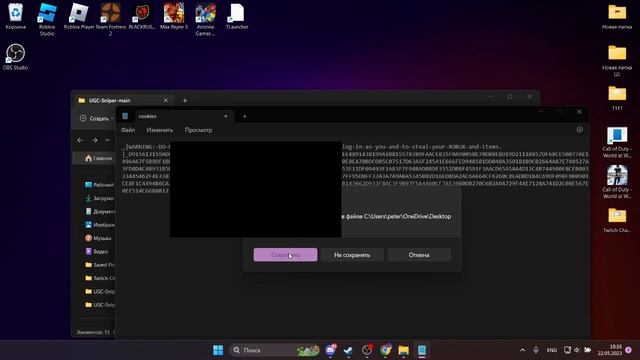Select lower Call of Duty shortcut with soldier artwork

coord(617,182)
